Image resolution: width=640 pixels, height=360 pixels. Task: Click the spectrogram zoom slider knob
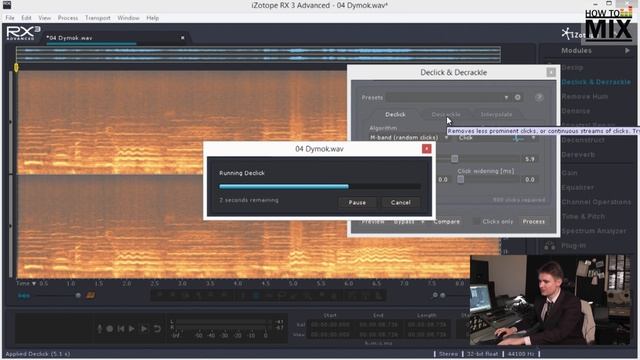point(78,295)
